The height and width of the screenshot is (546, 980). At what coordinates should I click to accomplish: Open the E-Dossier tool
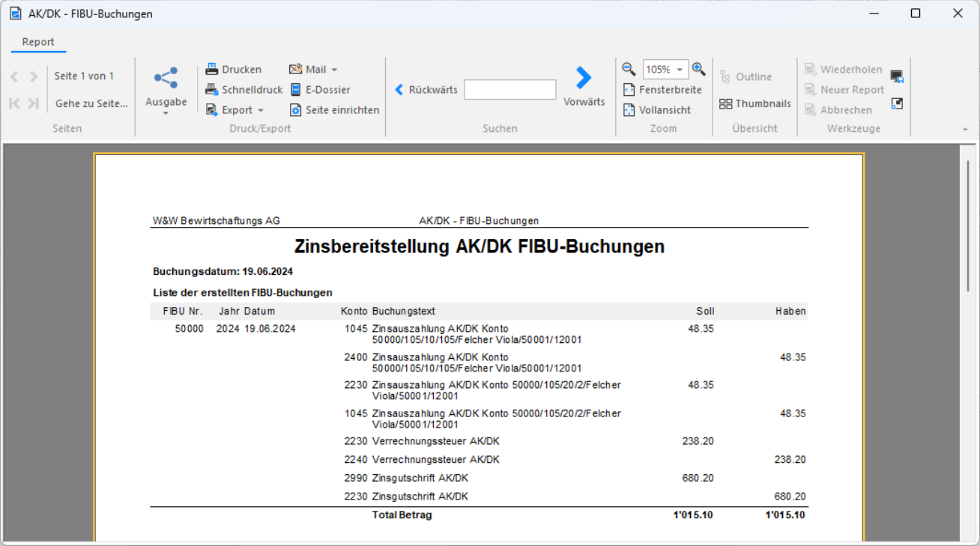[x=320, y=89]
